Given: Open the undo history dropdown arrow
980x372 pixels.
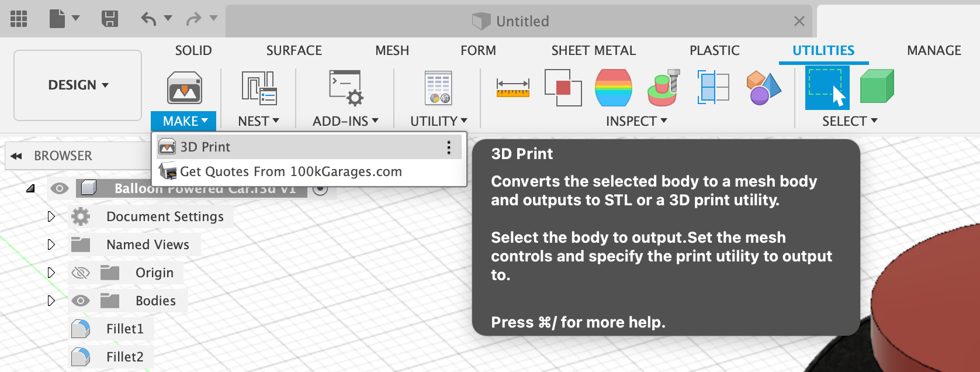Looking at the screenshot, I should (168, 18).
